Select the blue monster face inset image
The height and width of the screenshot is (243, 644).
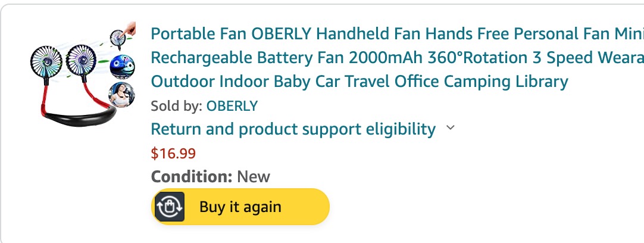coord(123,65)
